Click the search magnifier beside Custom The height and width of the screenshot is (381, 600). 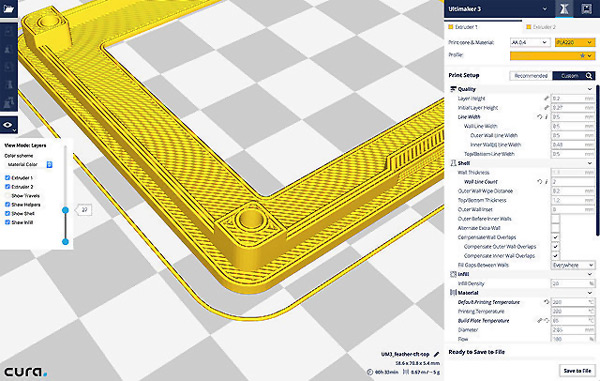click(589, 76)
